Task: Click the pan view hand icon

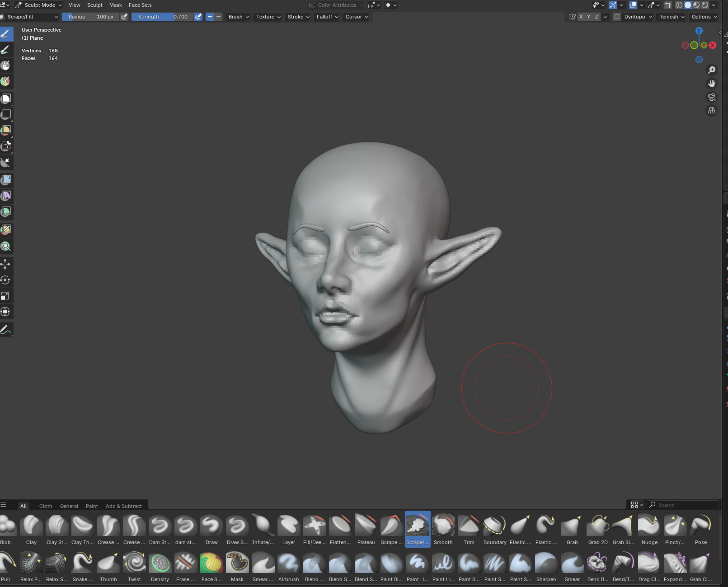Action: (712, 84)
